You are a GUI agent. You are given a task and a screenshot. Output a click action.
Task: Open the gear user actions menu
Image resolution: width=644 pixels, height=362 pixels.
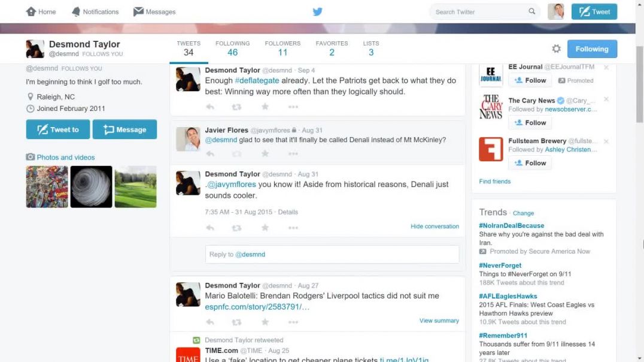coord(556,49)
